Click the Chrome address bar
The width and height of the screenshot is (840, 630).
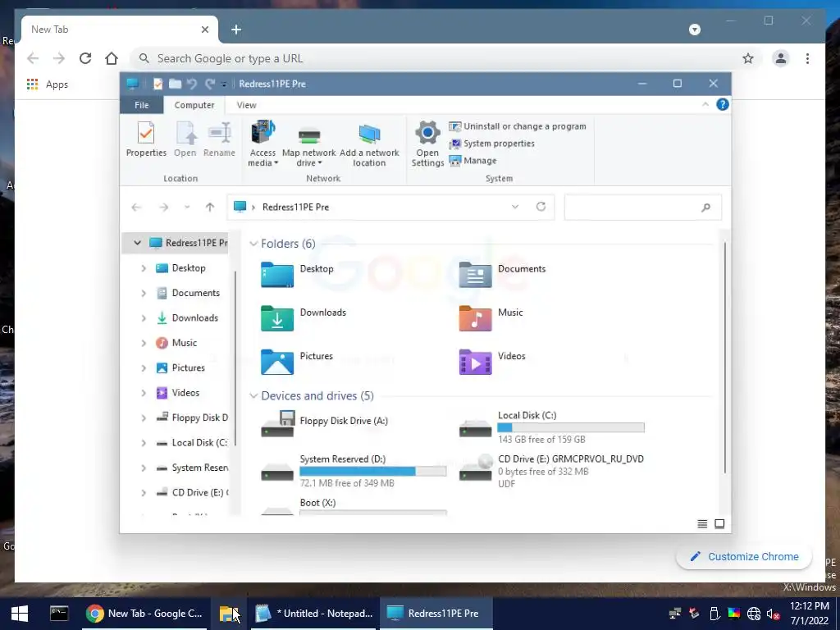point(445,58)
